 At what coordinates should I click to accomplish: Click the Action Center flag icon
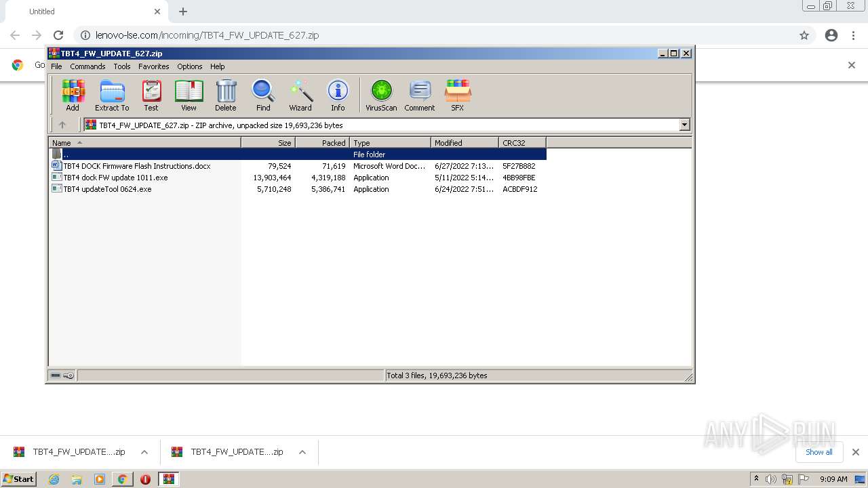pyautogui.click(x=804, y=479)
